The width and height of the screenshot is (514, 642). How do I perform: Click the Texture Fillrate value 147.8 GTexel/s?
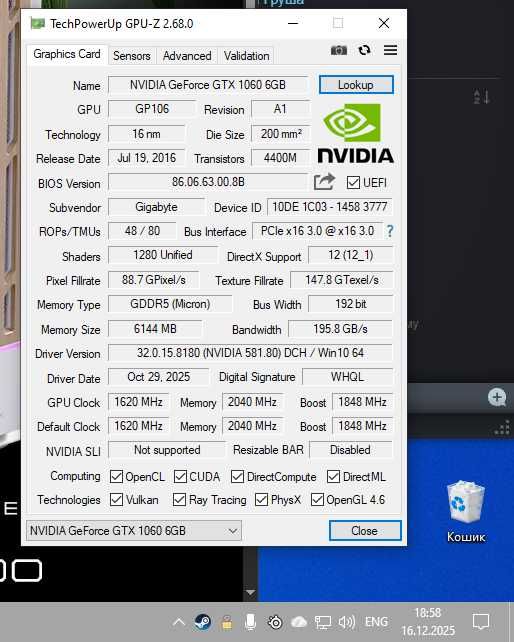pos(342,280)
